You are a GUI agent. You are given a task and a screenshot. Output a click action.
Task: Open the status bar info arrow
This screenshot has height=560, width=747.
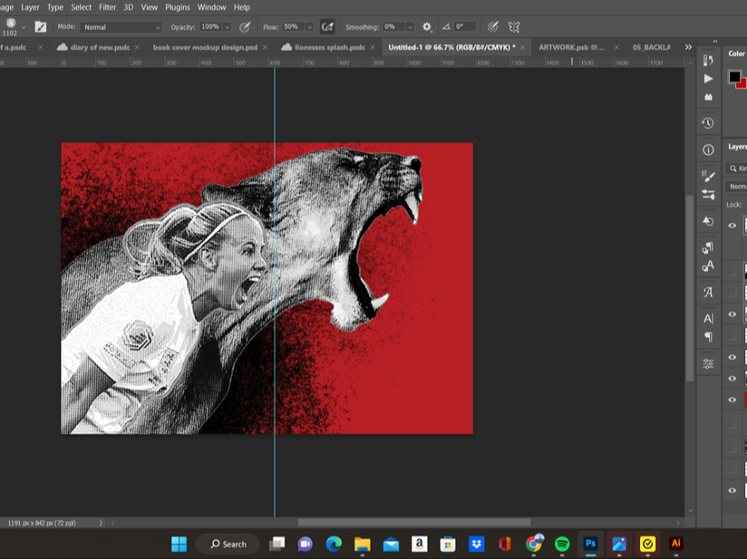click(x=101, y=523)
